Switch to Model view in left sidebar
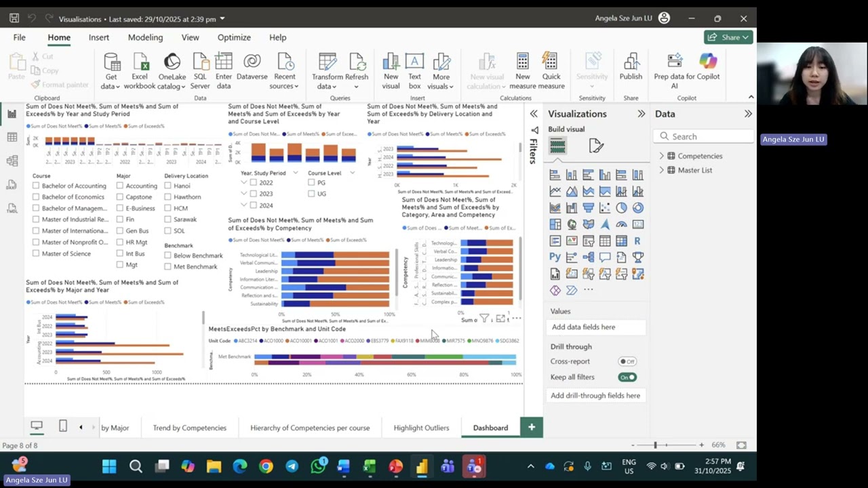This screenshot has height=488, width=868. pyautogui.click(x=12, y=161)
